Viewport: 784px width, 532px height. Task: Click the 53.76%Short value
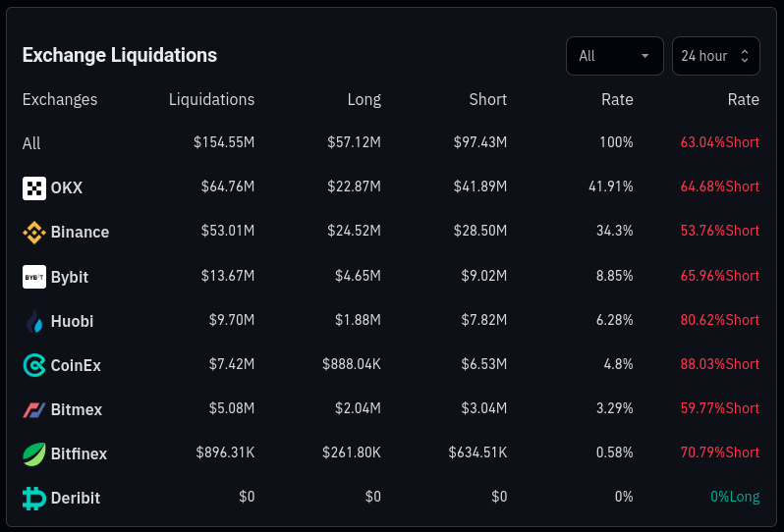[x=719, y=231]
